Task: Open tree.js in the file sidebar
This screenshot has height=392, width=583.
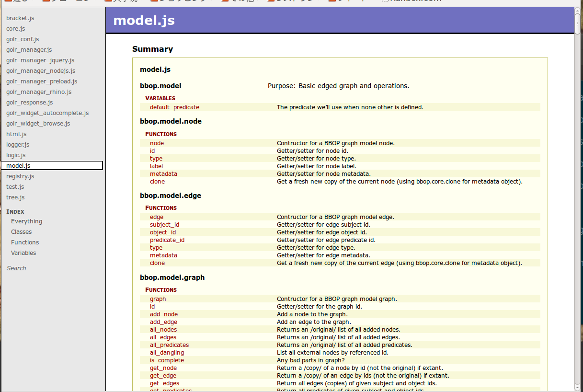Action: click(15, 197)
